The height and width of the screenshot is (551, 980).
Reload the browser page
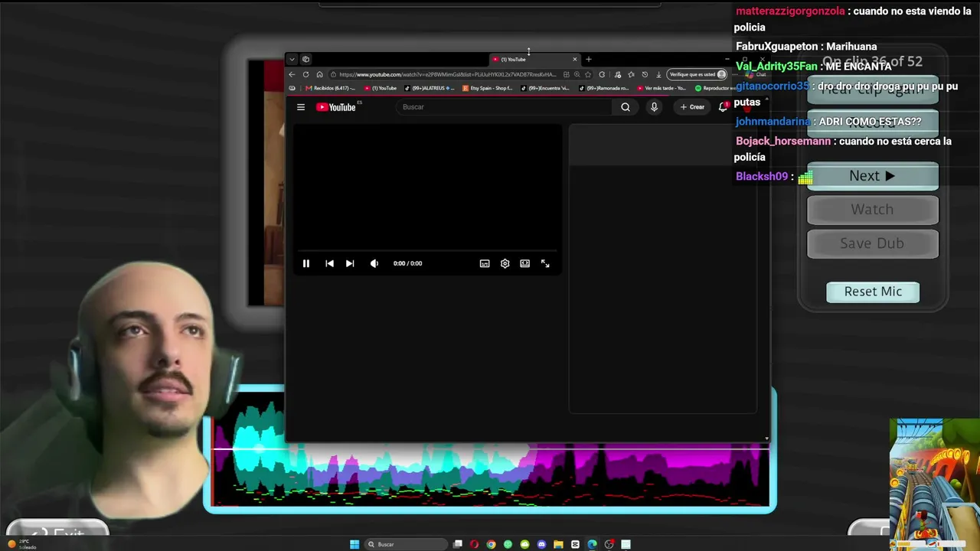[x=305, y=74]
